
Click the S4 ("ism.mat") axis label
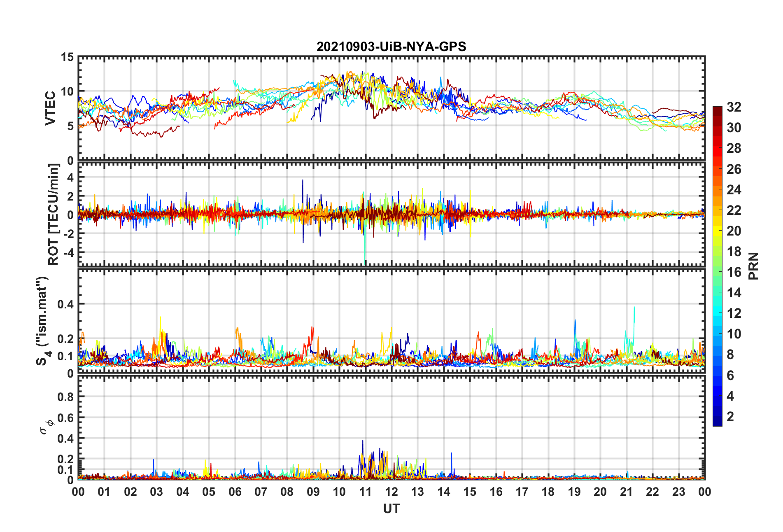click(x=44, y=321)
